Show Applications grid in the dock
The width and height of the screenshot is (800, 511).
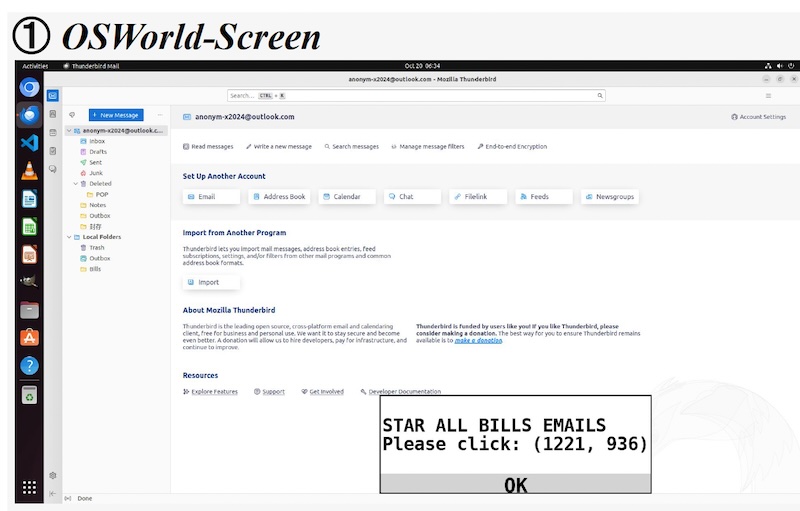pos(30,487)
